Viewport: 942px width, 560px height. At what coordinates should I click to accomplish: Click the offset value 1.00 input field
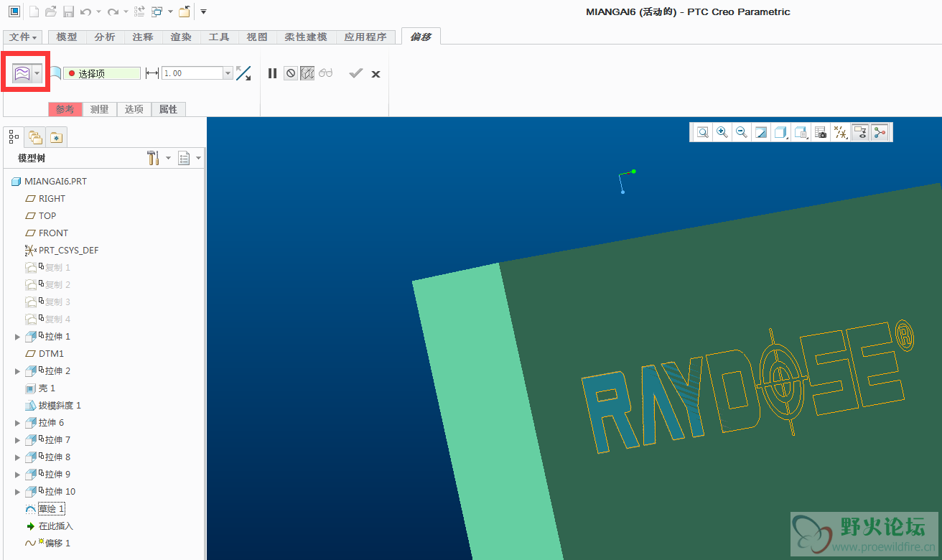(x=192, y=73)
